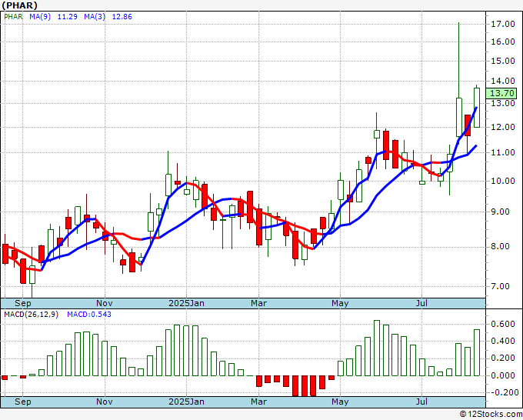This screenshot has height=420, width=523.
Task: Click the Jul label on MACD axis
Action: pos(422,402)
